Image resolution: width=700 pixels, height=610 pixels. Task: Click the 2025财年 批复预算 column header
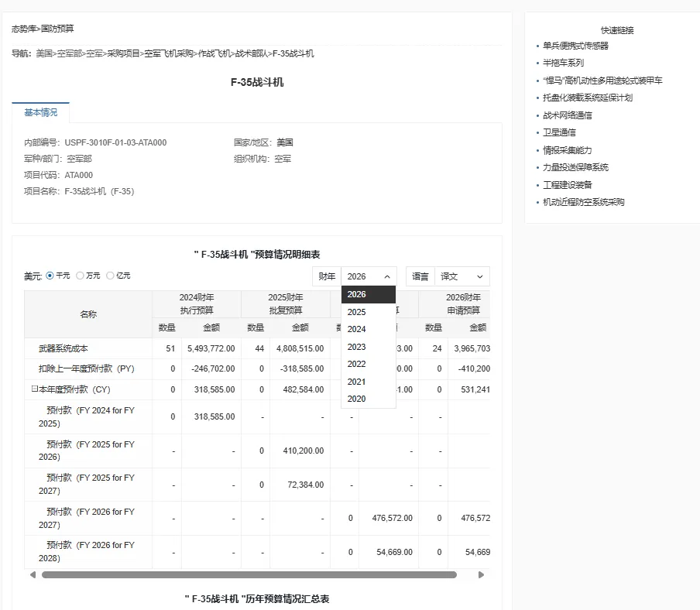click(285, 304)
